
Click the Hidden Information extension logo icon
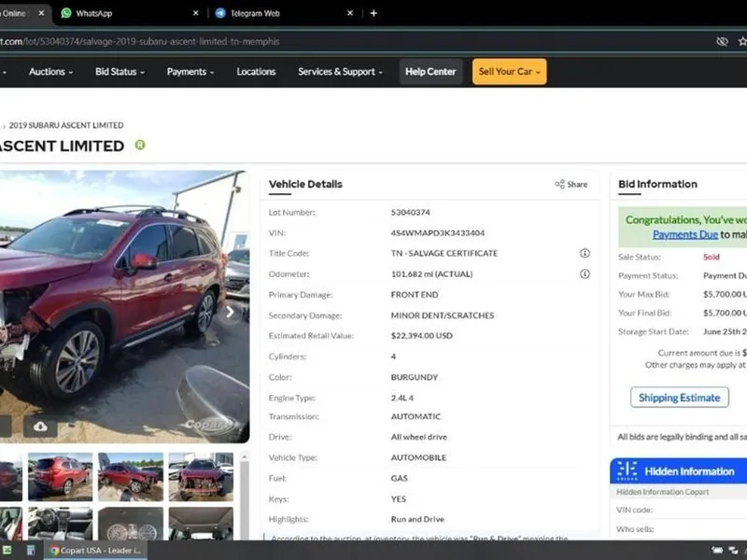point(627,470)
